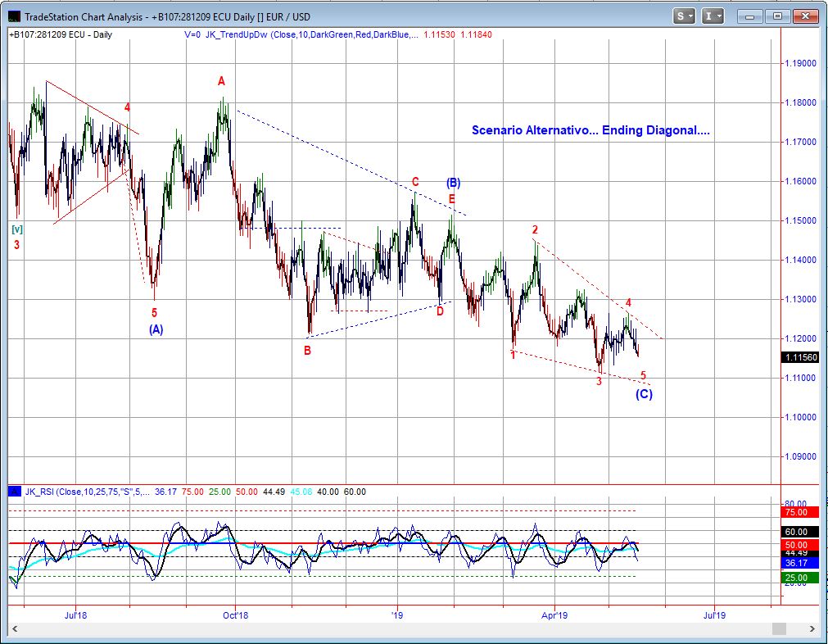Click the '+B107:281209 ECU - Daily' symbol label
This screenshot has width=828, height=644.
click(x=61, y=35)
